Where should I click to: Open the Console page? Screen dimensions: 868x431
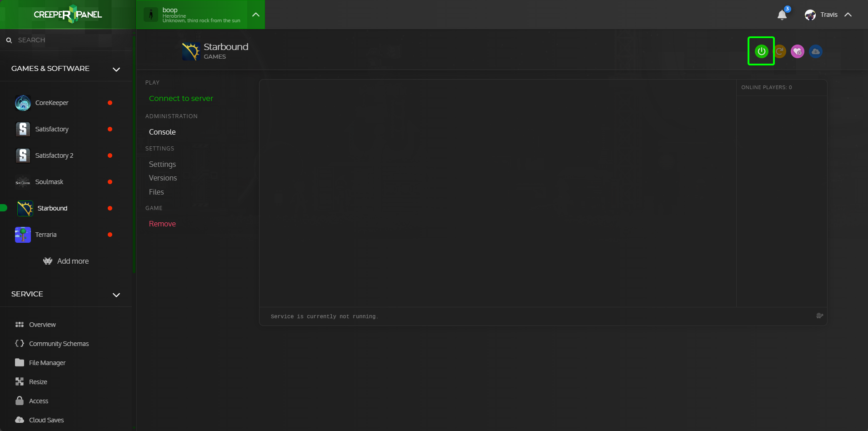[x=162, y=132]
